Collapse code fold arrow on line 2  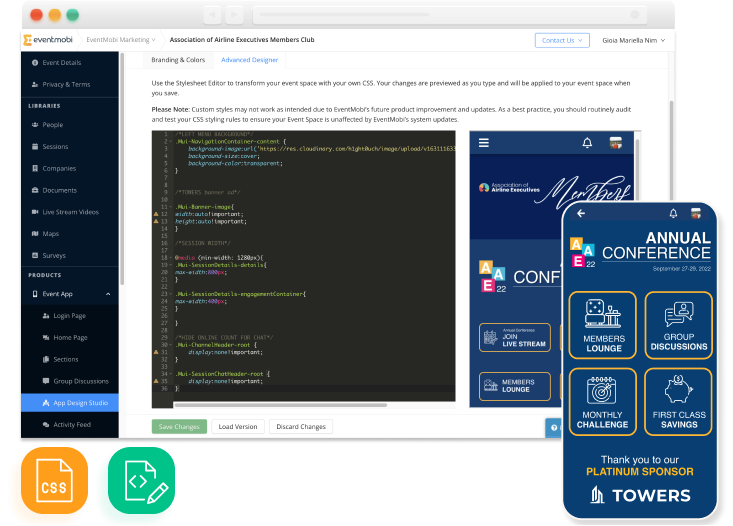(170, 142)
